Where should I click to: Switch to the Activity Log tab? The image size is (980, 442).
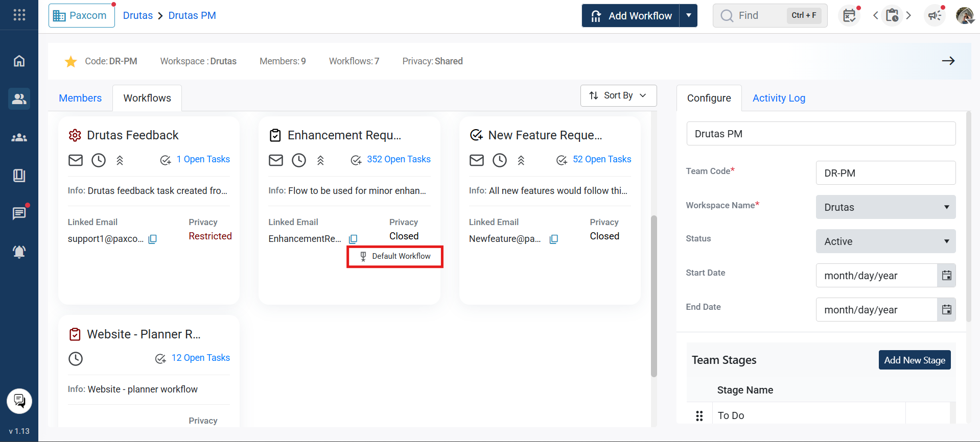click(x=779, y=98)
